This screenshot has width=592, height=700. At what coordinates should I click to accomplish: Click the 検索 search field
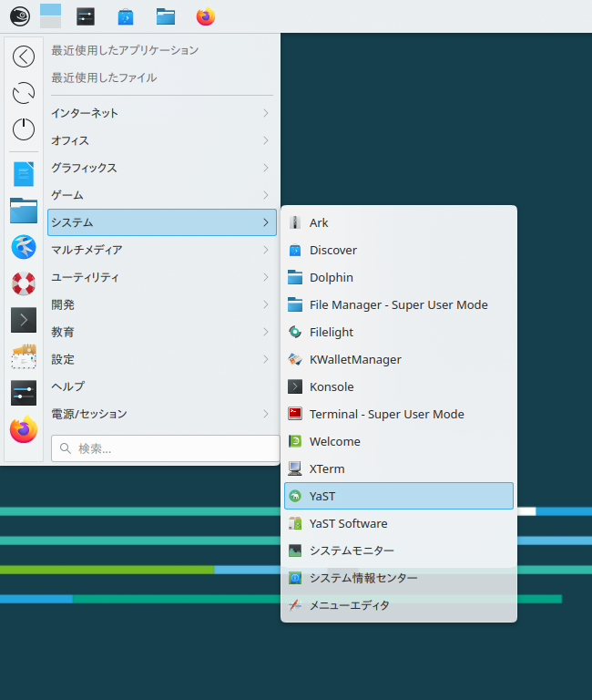pyautogui.click(x=165, y=448)
